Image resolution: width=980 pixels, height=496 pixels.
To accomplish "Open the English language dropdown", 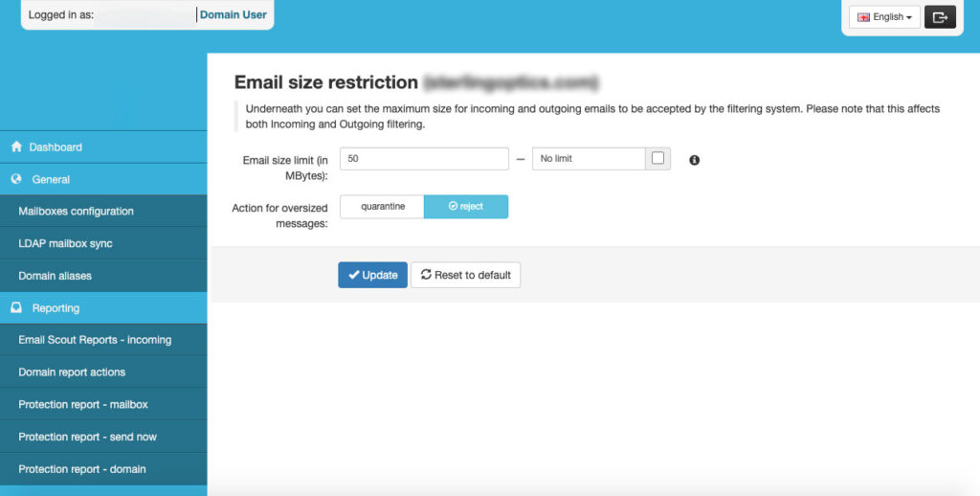I will 884,17.
